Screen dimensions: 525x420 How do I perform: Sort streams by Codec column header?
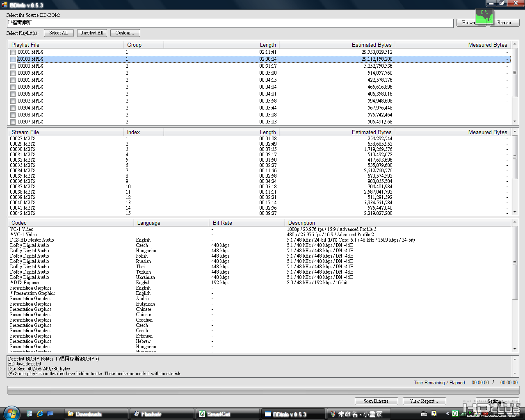(x=19, y=223)
